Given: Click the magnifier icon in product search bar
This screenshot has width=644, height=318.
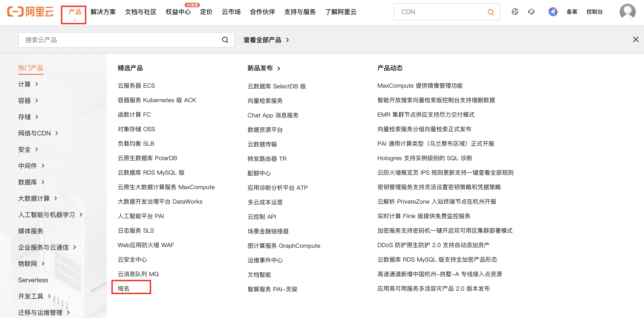Looking at the screenshot, I should pos(225,40).
